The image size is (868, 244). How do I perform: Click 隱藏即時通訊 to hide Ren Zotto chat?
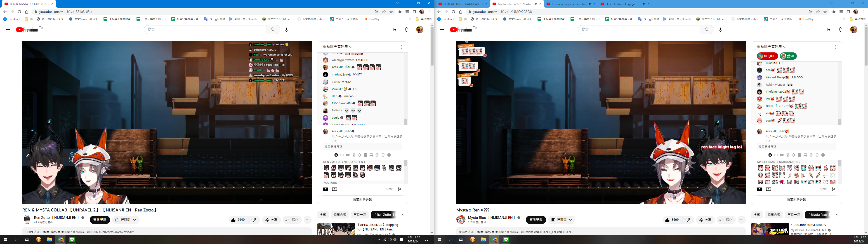pyautogui.click(x=362, y=199)
